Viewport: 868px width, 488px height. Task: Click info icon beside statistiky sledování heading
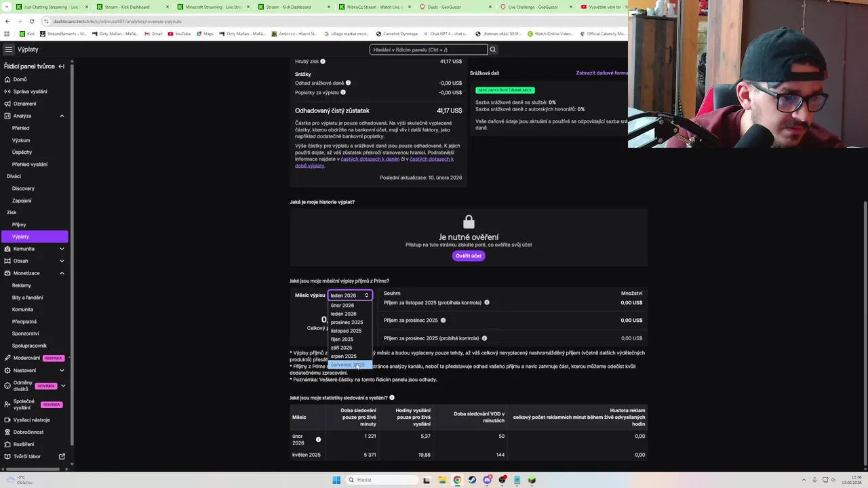pos(392,398)
